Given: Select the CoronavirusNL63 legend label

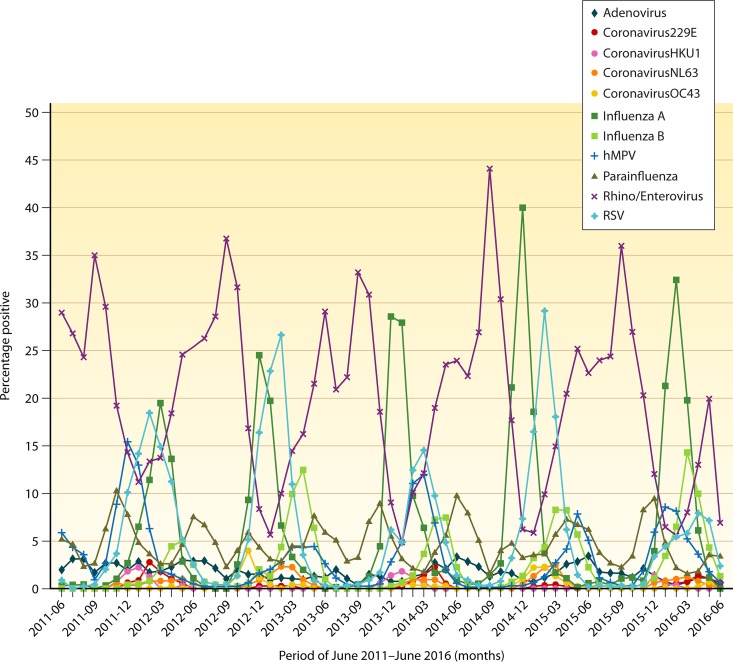Looking at the screenshot, I should click(x=650, y=73).
